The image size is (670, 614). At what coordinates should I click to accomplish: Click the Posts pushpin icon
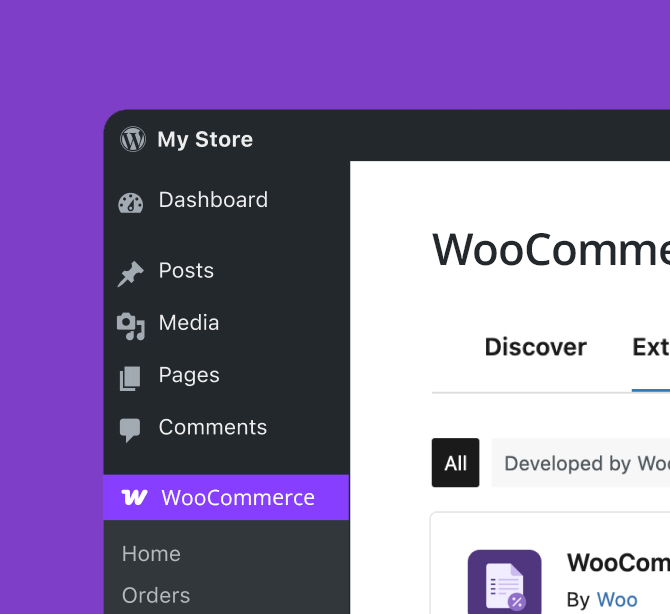(131, 273)
